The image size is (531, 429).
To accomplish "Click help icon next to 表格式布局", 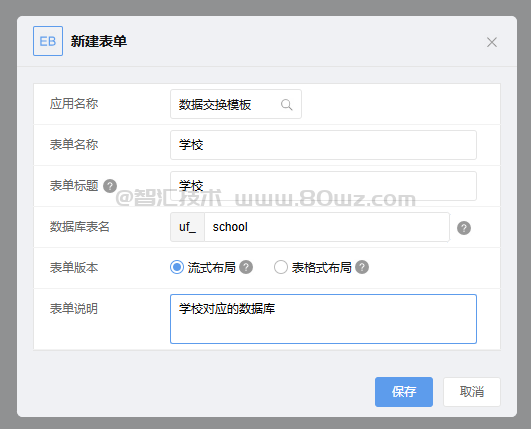I will coord(362,267).
